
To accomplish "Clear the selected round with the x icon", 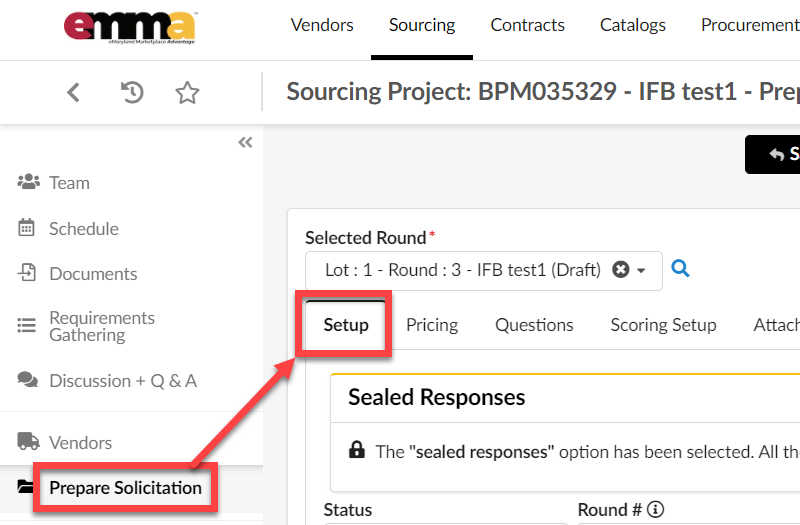I will coord(621,270).
